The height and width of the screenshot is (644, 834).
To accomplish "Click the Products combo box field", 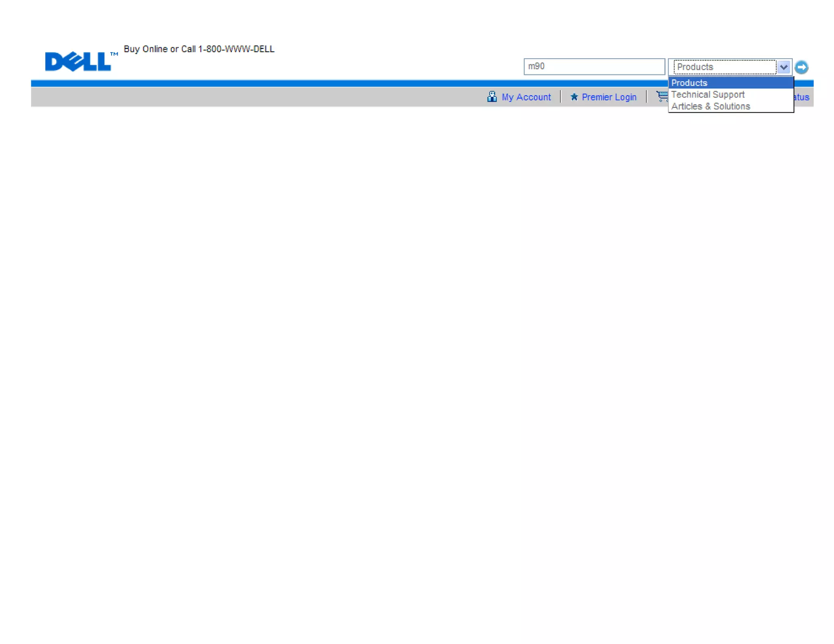I will tap(724, 67).
